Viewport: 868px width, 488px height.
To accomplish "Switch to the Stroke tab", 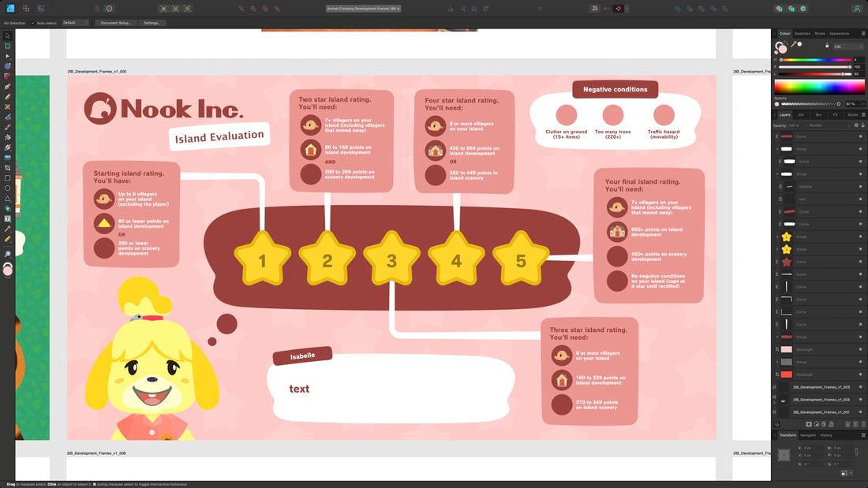I will 820,34.
